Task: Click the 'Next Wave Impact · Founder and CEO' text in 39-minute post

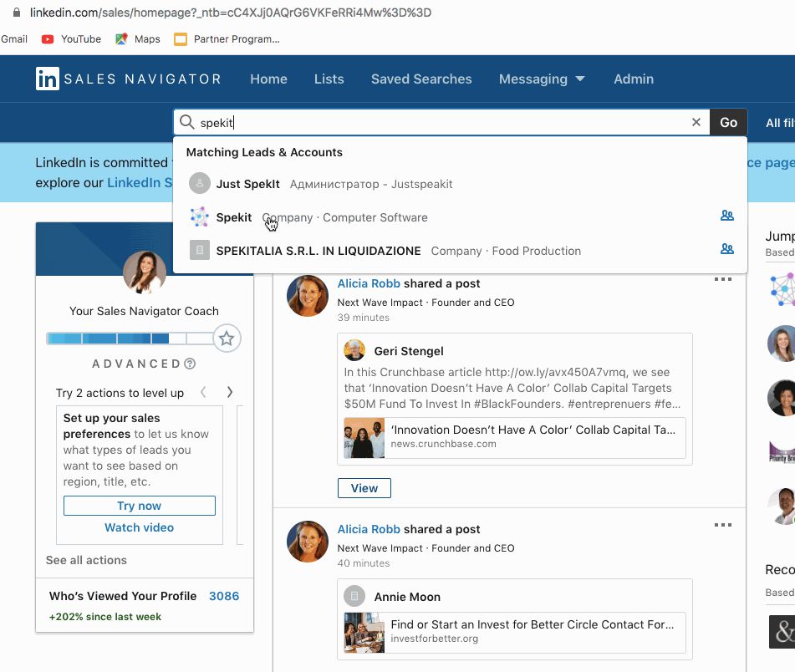Action: point(426,302)
